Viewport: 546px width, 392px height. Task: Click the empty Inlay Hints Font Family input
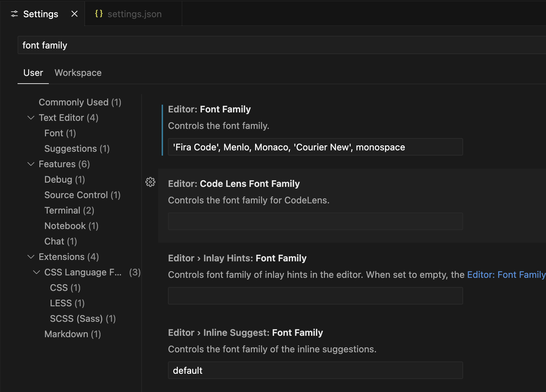click(x=315, y=296)
